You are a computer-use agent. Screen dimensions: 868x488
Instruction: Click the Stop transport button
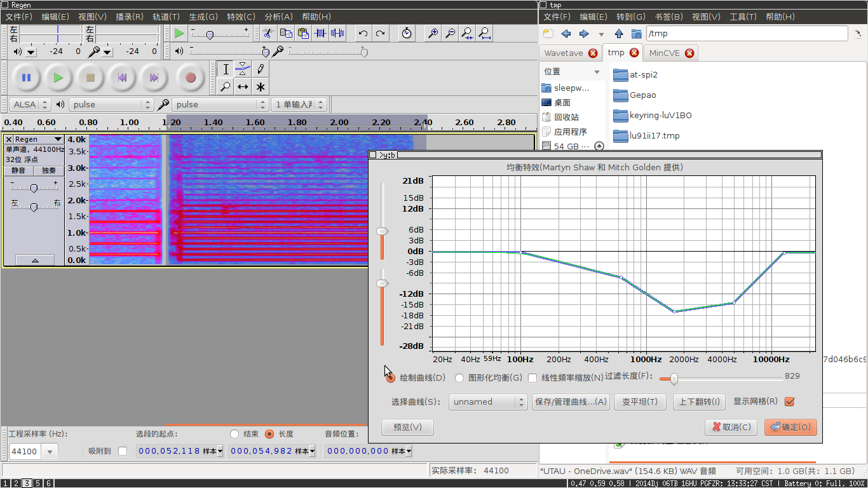click(90, 78)
